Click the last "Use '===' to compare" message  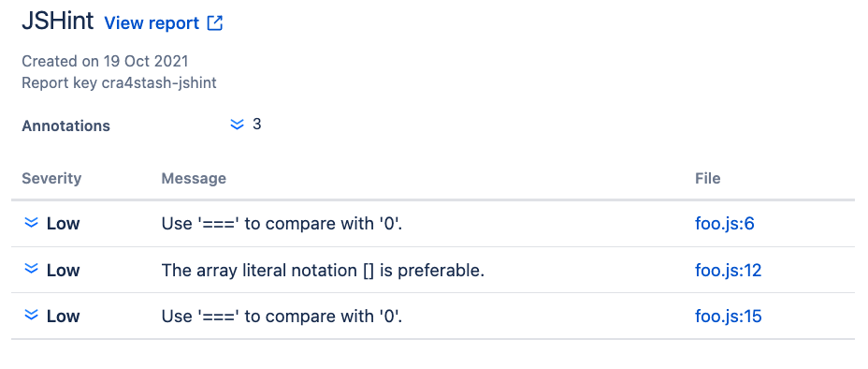pyautogui.click(x=282, y=317)
